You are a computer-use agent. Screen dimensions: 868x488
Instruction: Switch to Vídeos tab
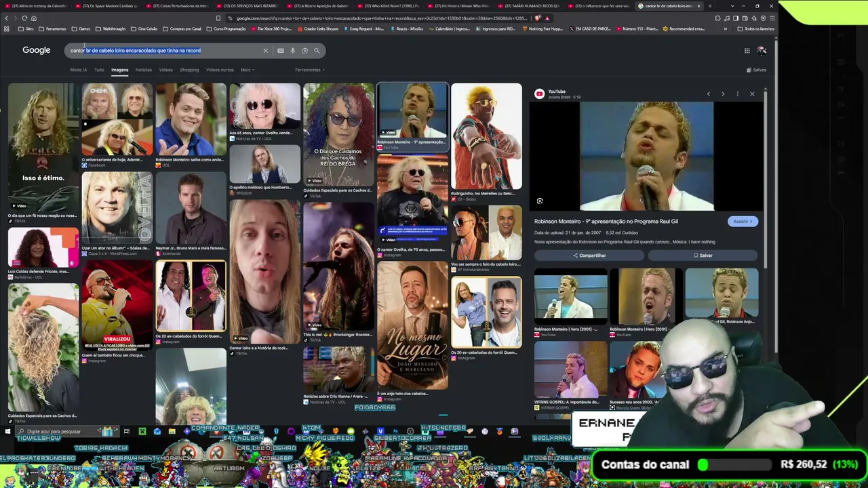(x=165, y=70)
